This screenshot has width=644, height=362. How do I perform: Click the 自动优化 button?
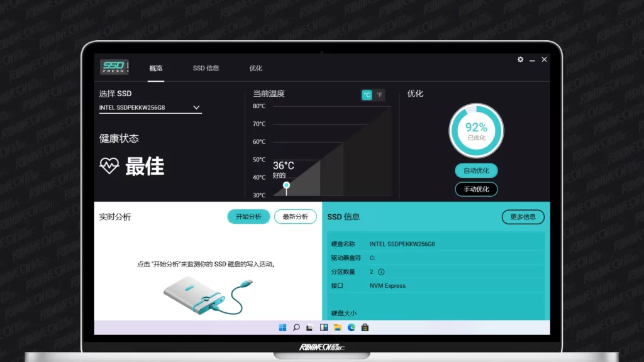(x=476, y=170)
